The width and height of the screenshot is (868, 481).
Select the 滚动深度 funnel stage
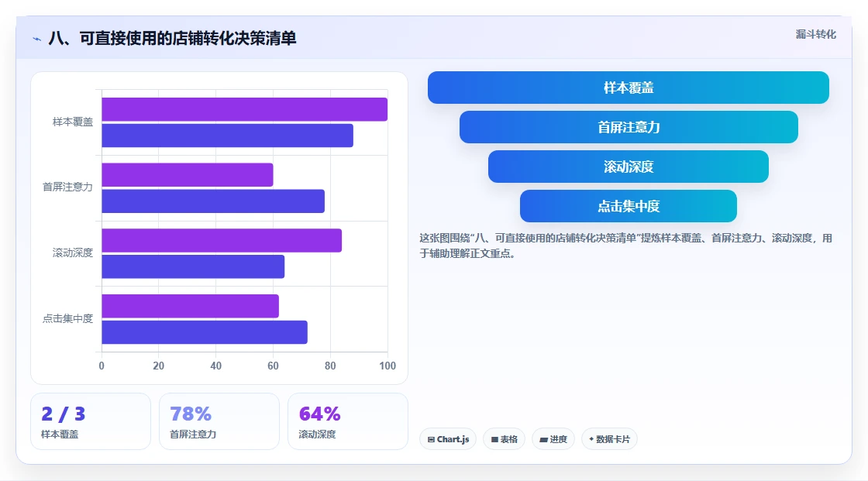(629, 167)
